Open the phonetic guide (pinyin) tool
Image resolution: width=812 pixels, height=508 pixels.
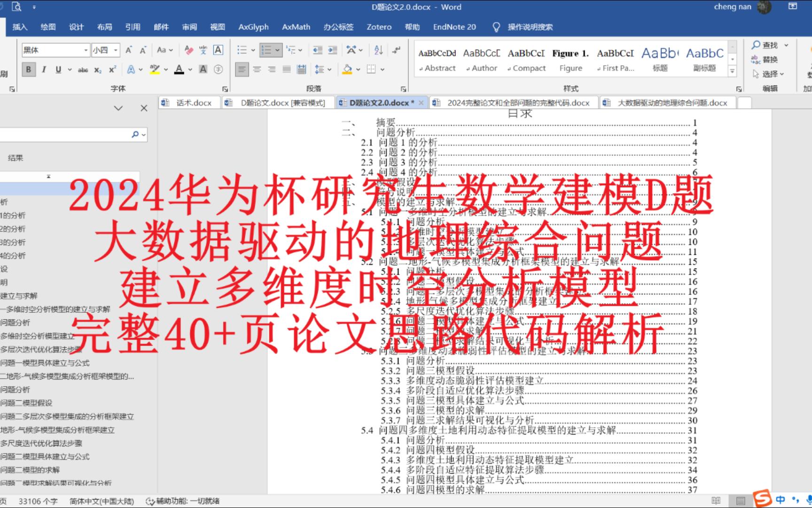203,50
